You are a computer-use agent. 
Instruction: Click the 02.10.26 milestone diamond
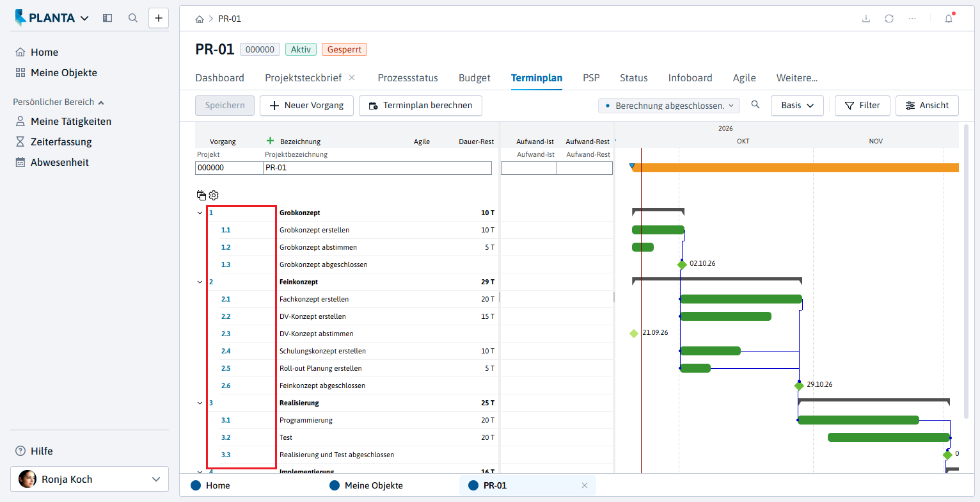click(x=682, y=264)
